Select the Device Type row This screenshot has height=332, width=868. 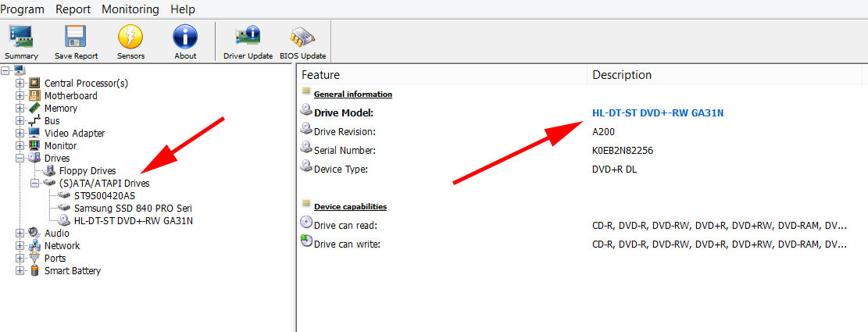[x=580, y=169]
